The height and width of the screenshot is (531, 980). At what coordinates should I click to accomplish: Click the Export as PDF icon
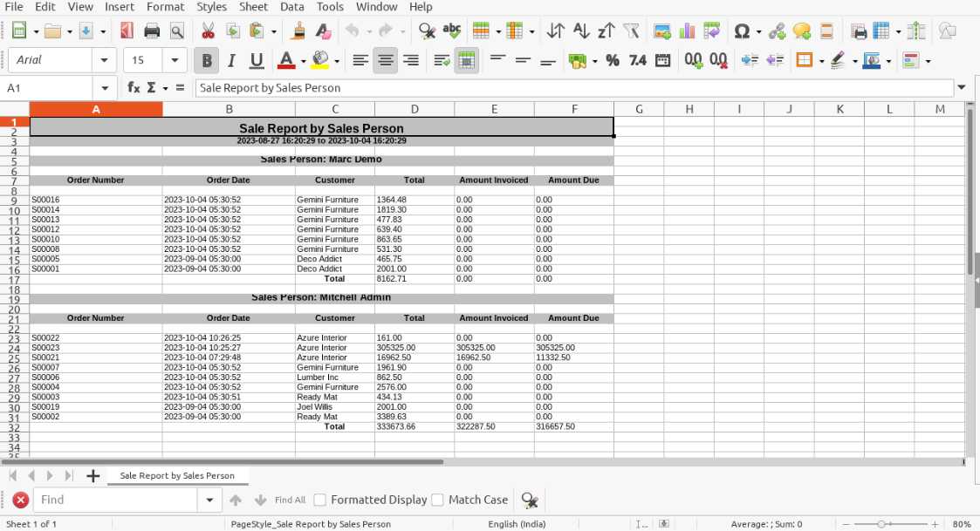(x=127, y=31)
